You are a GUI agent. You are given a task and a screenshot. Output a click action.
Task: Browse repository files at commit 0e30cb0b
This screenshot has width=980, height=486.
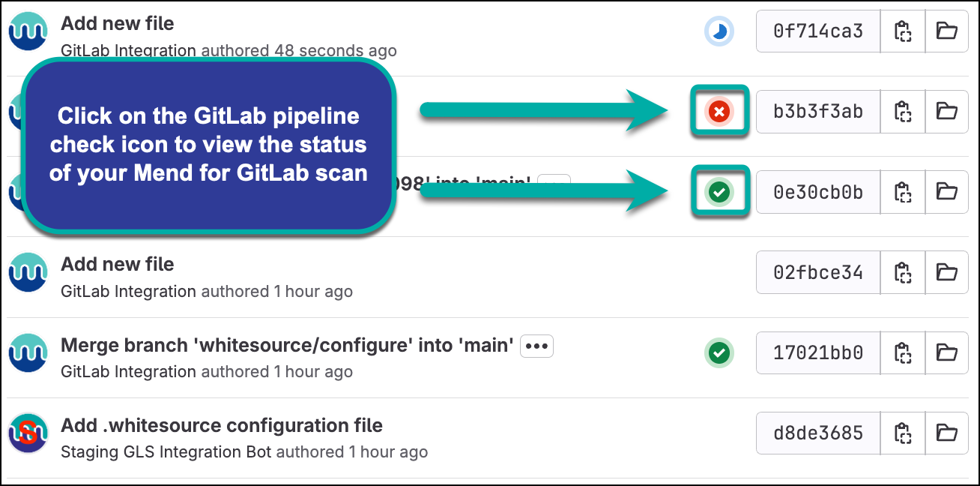(947, 193)
